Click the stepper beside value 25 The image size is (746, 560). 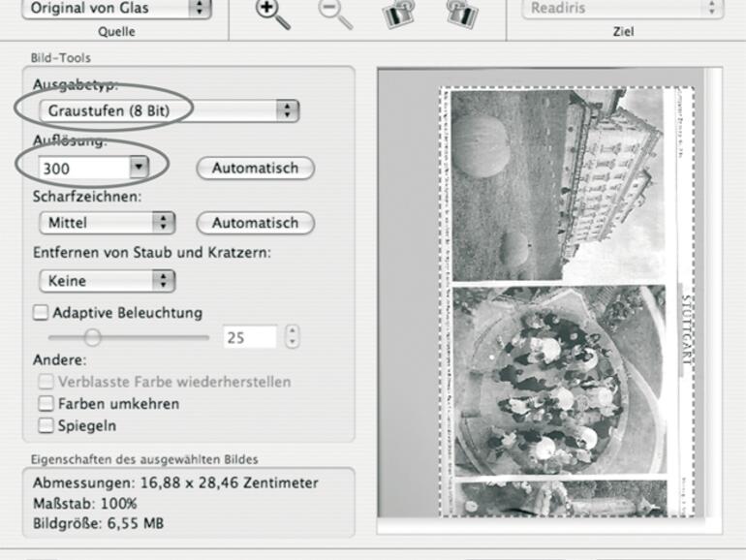tap(293, 337)
